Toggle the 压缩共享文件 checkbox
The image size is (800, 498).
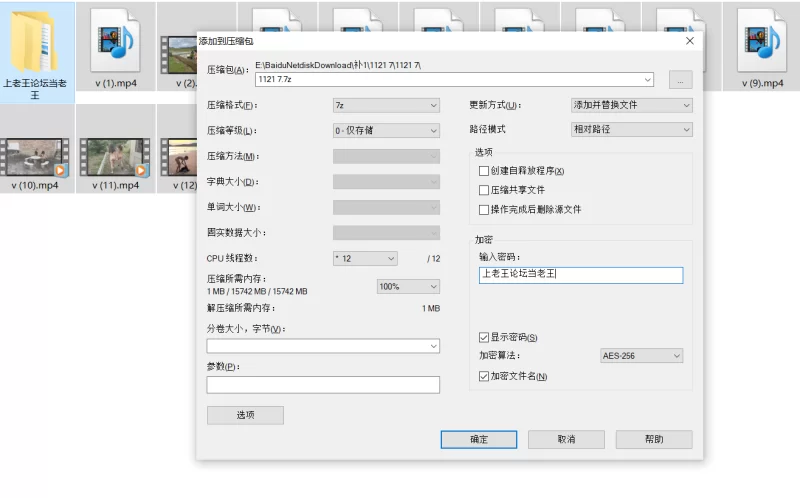[485, 190]
